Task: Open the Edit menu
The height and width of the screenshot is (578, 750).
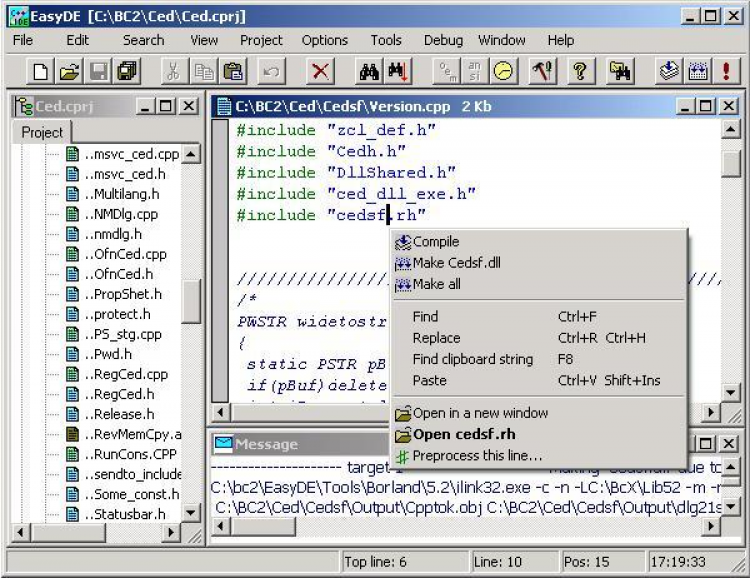Action: 77,40
